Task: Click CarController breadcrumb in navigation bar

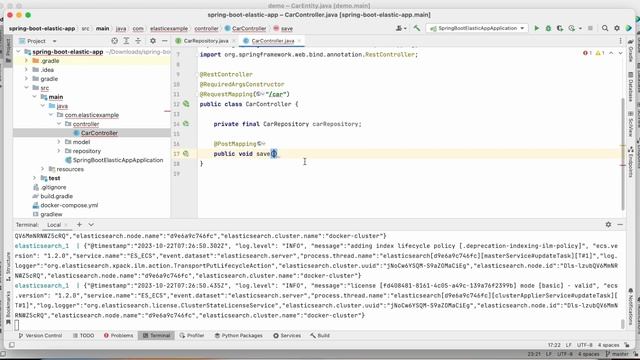Action: click(x=246, y=29)
